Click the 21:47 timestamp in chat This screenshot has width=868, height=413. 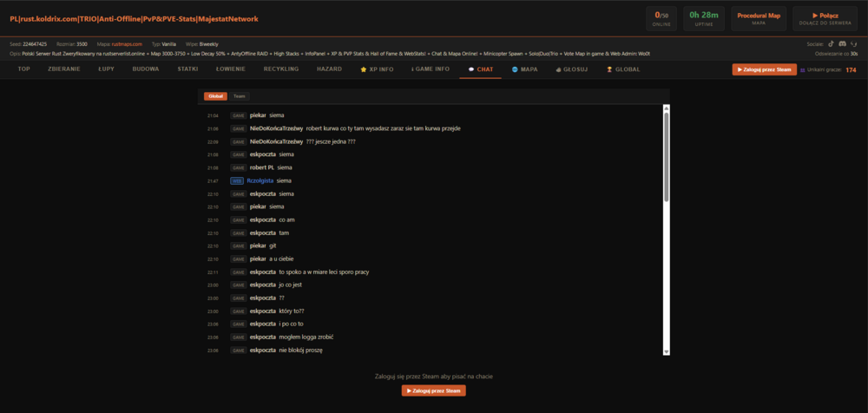(213, 181)
